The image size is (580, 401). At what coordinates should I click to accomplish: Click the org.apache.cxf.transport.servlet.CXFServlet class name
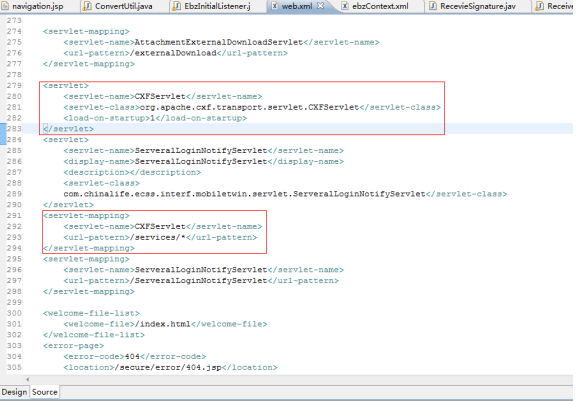point(249,107)
